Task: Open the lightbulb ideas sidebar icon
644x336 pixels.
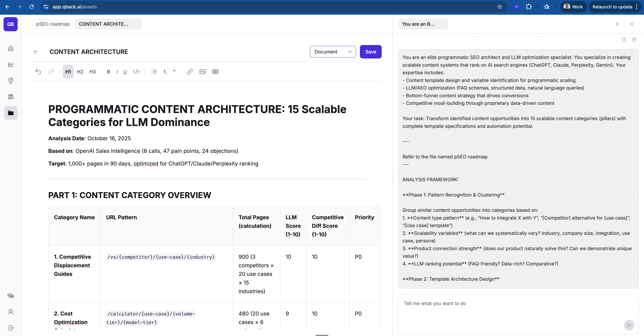Action: [x=11, y=81]
